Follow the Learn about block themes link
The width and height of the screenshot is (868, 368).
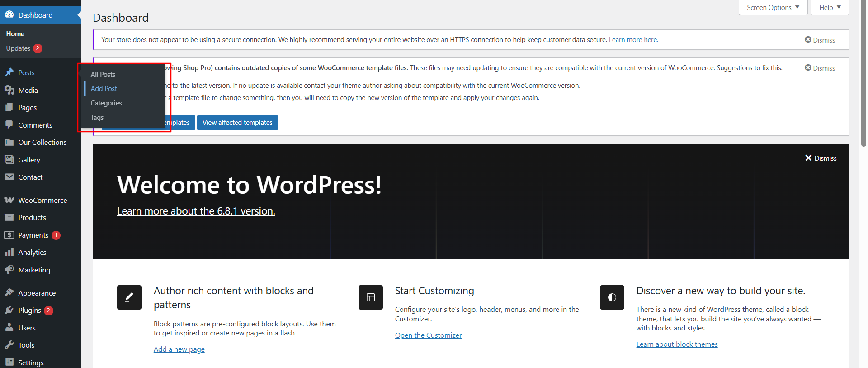pos(677,344)
